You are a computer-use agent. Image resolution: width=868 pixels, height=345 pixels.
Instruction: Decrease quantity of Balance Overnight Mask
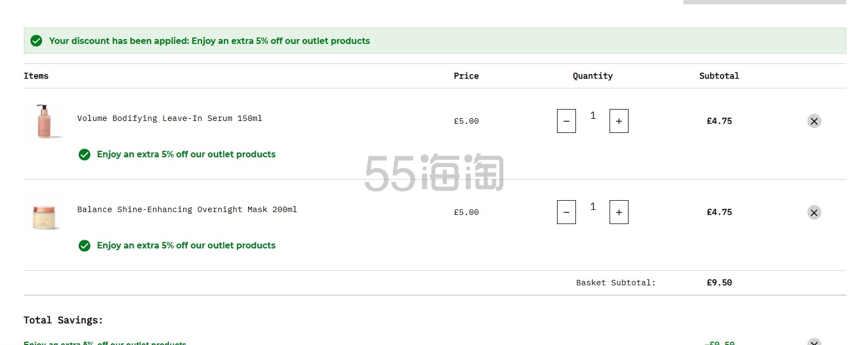click(x=566, y=212)
